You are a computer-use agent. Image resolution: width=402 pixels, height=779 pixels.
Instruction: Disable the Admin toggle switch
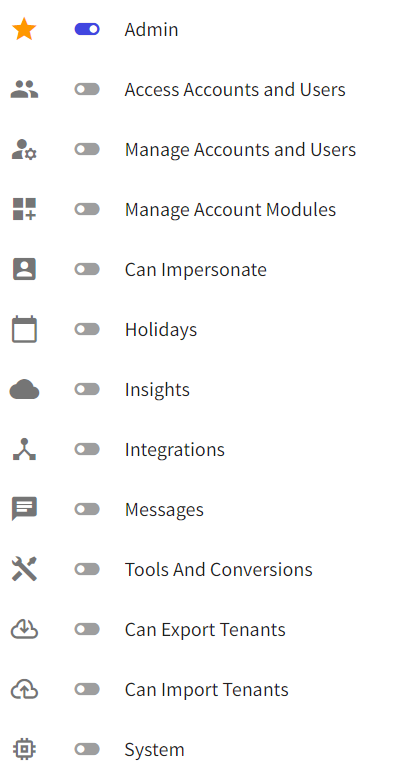87,29
